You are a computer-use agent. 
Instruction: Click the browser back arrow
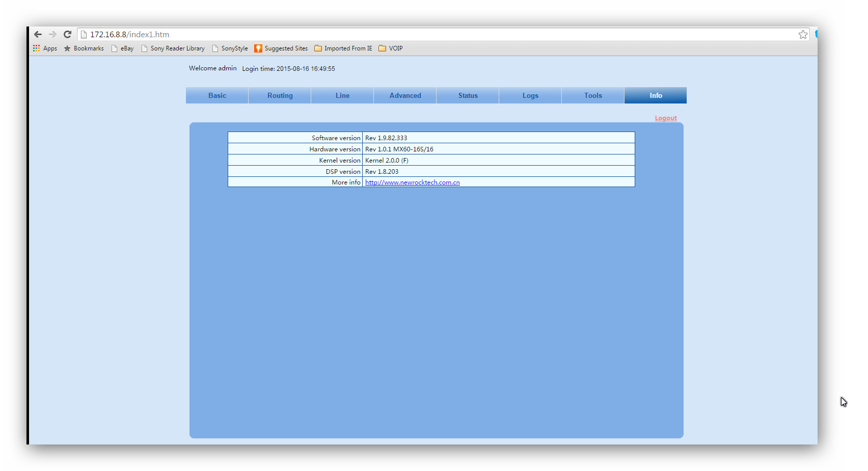[38, 34]
